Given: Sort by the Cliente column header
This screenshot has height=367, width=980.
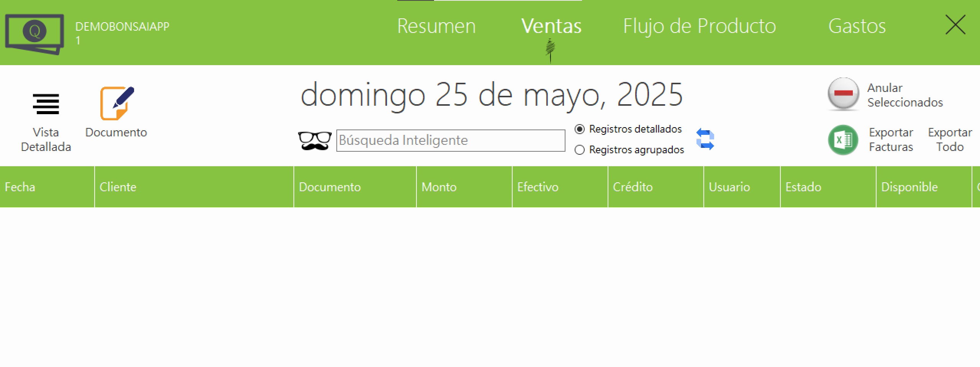Looking at the screenshot, I should coord(118,187).
